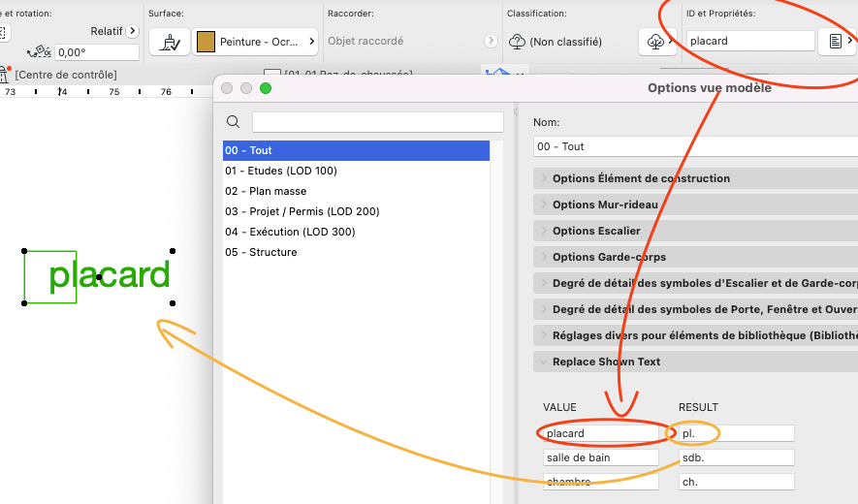This screenshot has height=504, width=858.
Task: Expand Options Élément de construction panel
Action: coord(695,178)
